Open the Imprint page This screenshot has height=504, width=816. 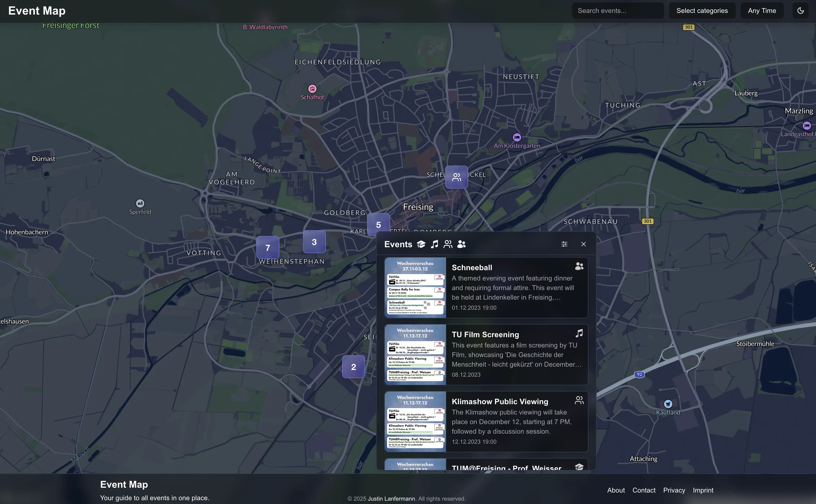703,490
